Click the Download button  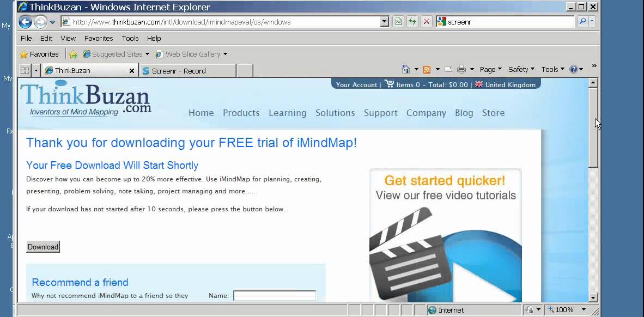[42, 247]
